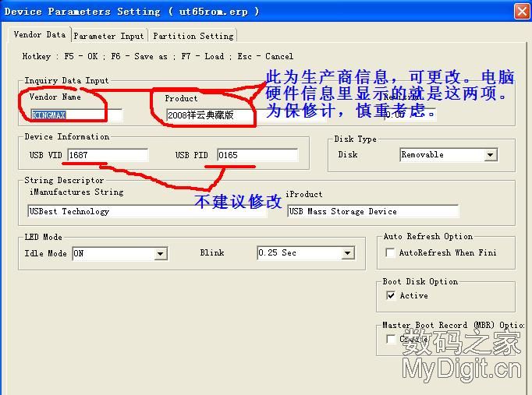The image size is (532, 395).
Task: Click the LED Mode group label
Action: [x=44, y=237]
